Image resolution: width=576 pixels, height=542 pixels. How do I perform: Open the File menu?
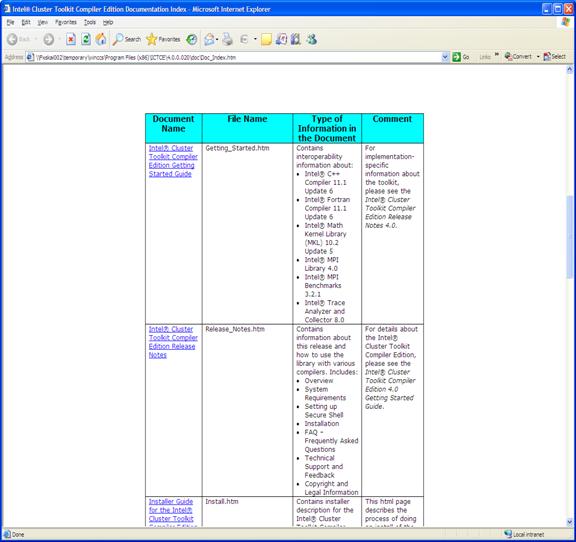click(x=10, y=22)
